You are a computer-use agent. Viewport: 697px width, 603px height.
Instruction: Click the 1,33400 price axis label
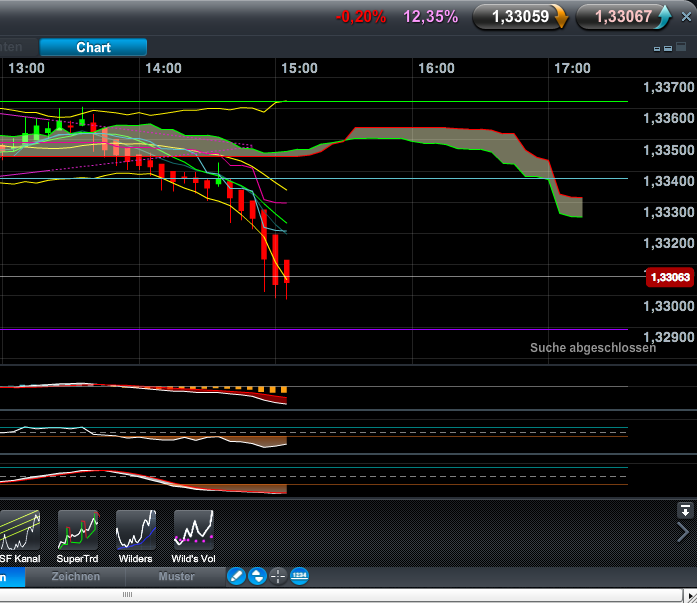669,181
